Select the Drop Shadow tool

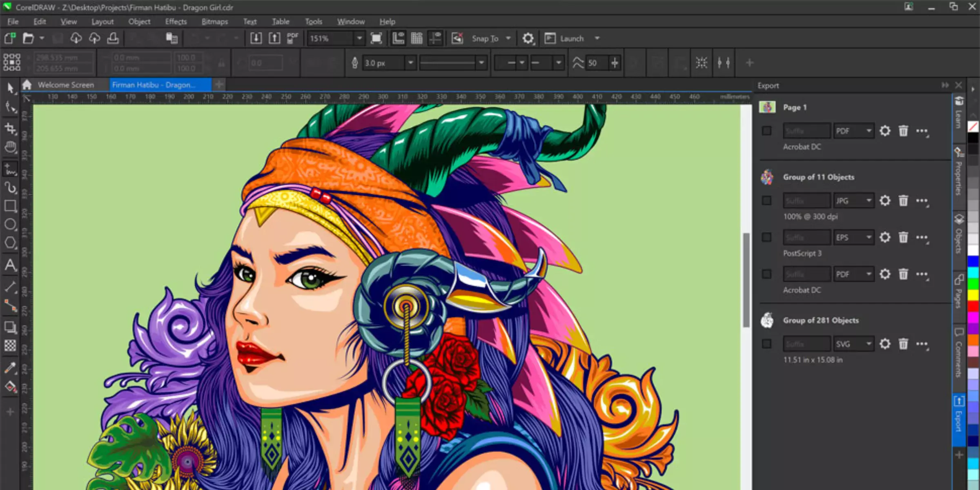[10, 327]
